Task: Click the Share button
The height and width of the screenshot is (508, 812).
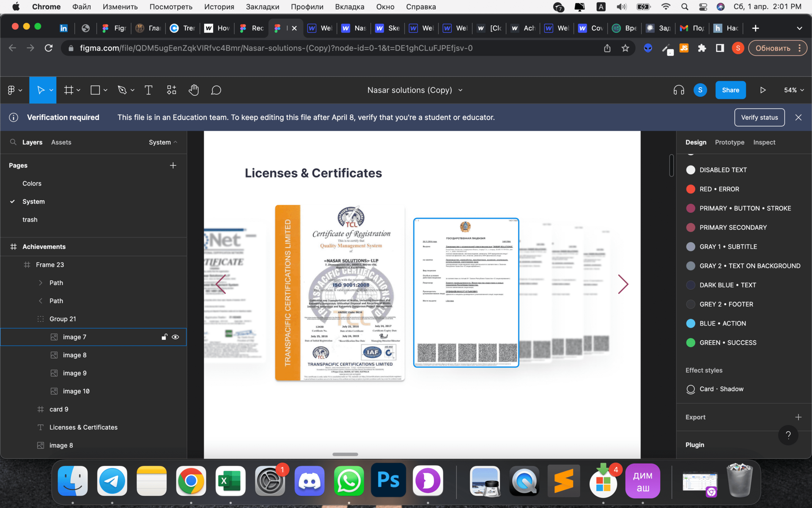Action: [x=730, y=90]
